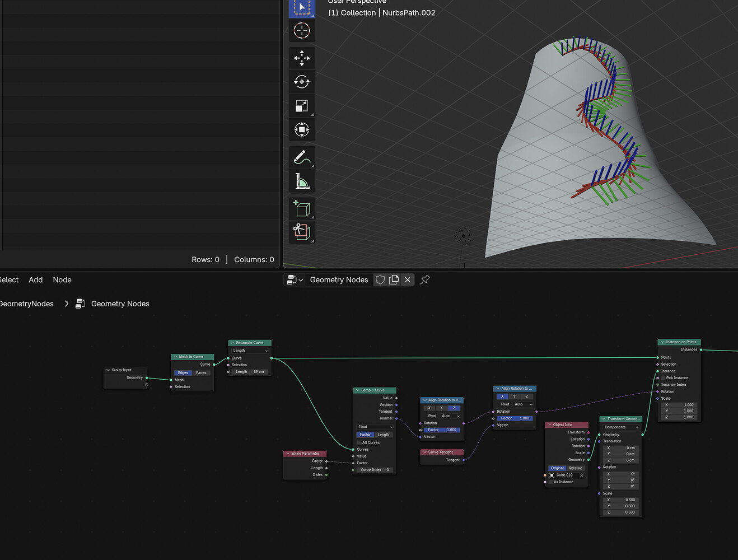Toggle fake user shield for Geometry Nodes
This screenshot has width=738, height=560.
point(380,279)
